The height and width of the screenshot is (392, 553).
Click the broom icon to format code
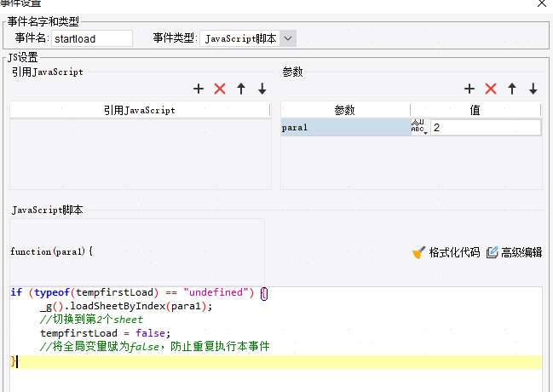(x=418, y=252)
